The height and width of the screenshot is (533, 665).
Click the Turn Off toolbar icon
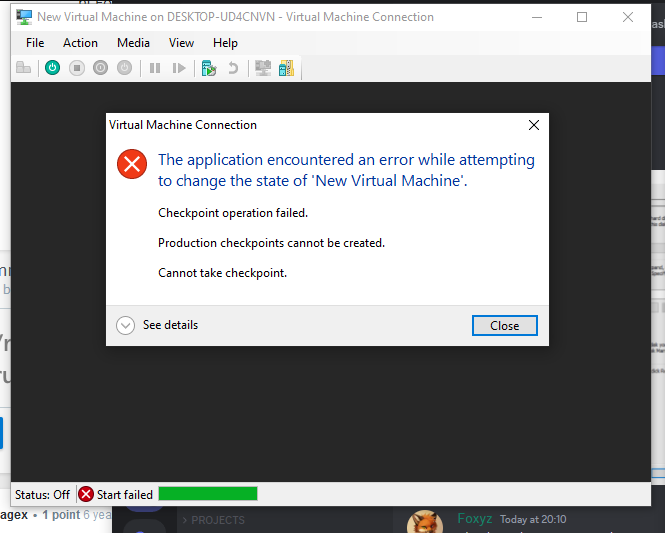click(77, 68)
